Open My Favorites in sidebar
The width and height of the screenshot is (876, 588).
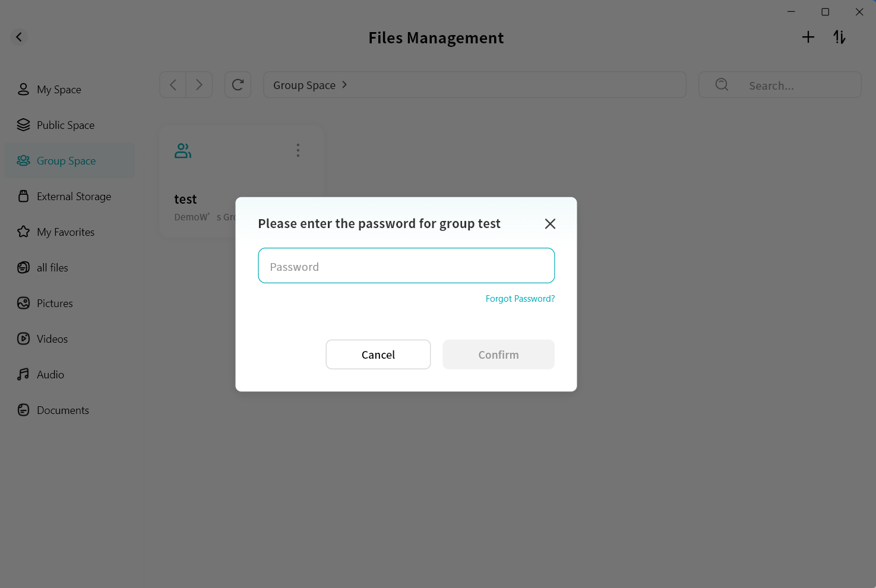pos(65,232)
